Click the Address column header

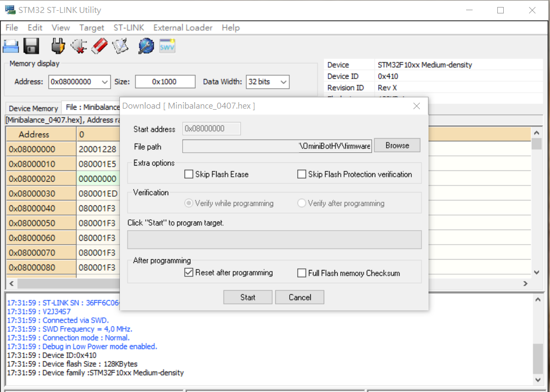tap(41, 134)
